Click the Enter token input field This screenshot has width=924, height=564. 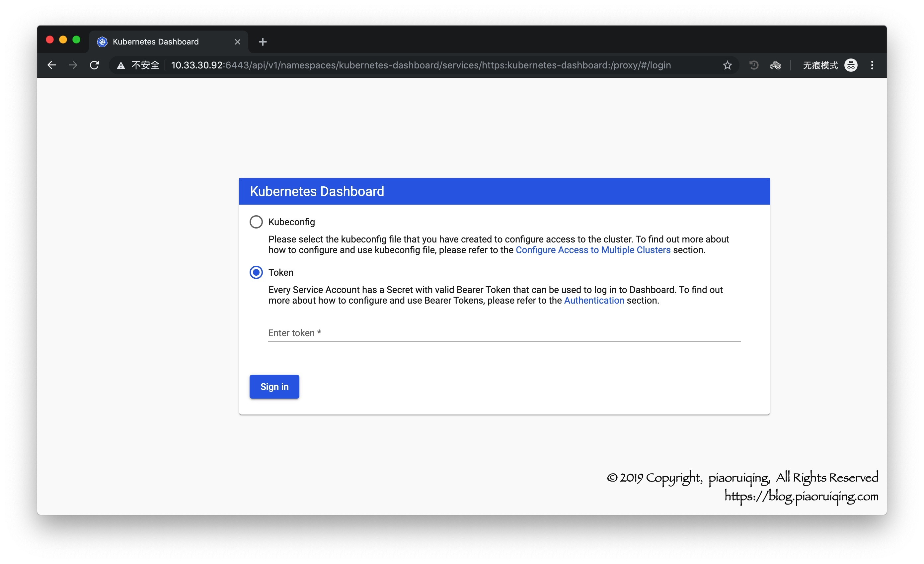(x=504, y=333)
